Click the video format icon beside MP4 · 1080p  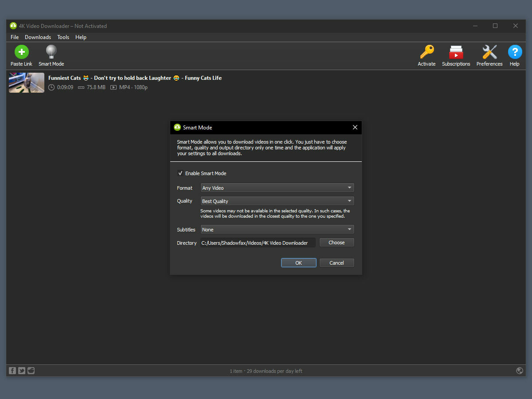pyautogui.click(x=113, y=87)
